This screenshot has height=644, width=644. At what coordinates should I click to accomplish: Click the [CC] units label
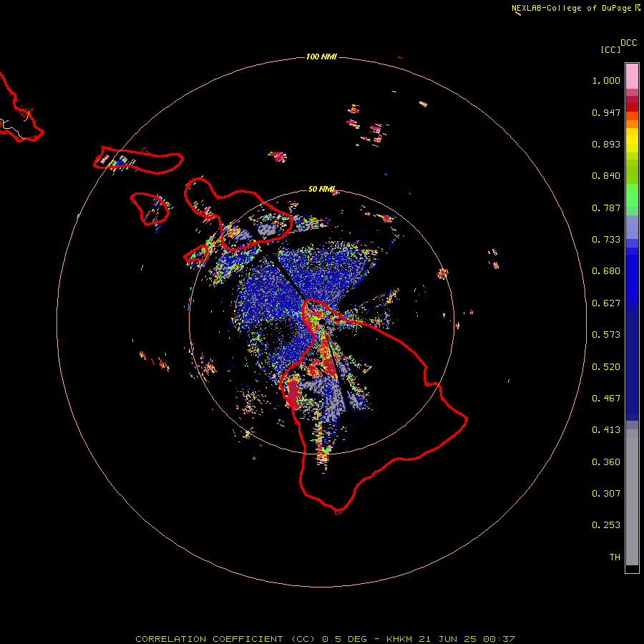coord(610,49)
